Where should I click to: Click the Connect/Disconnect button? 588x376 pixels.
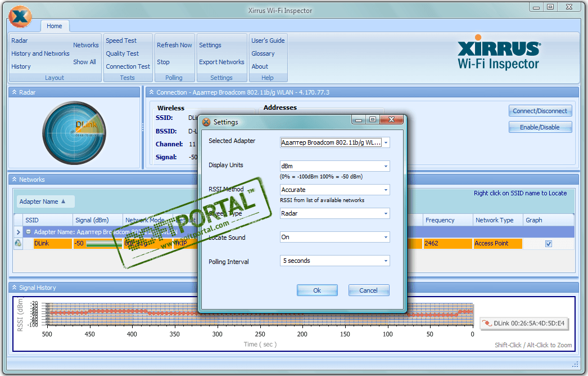(540, 111)
